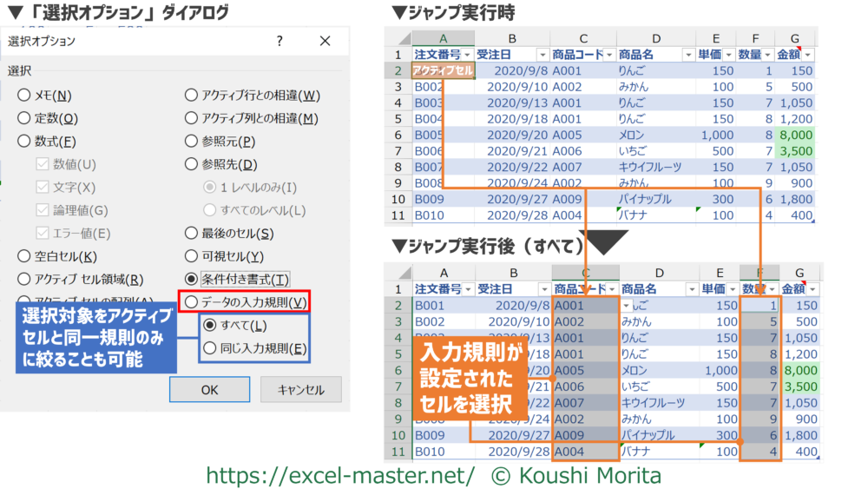Toggle the 数値(U) checkbox
Viewport: 868px width, 489px height.
tap(43, 164)
